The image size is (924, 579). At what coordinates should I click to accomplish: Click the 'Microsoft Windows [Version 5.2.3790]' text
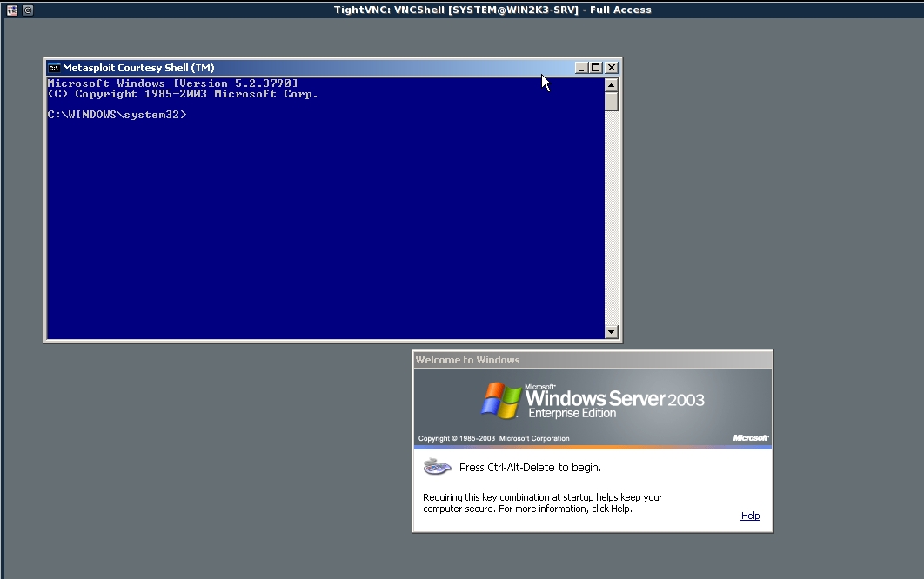pyautogui.click(x=172, y=83)
